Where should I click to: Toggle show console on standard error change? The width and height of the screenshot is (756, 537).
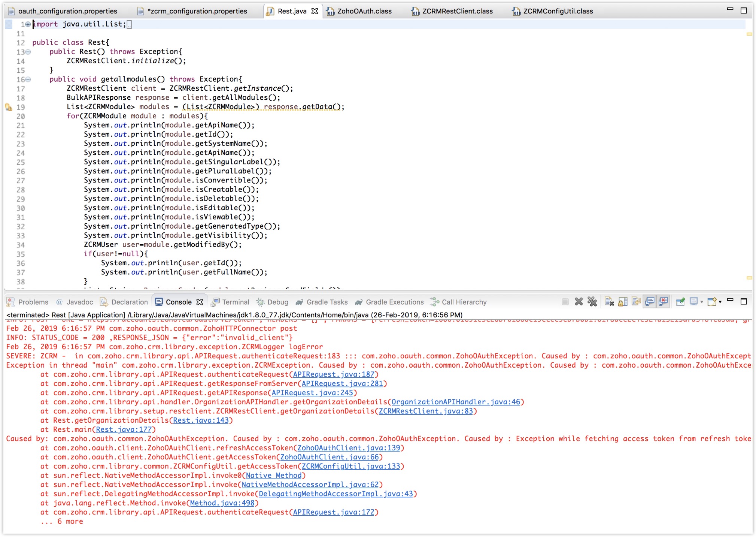pyautogui.click(x=663, y=302)
